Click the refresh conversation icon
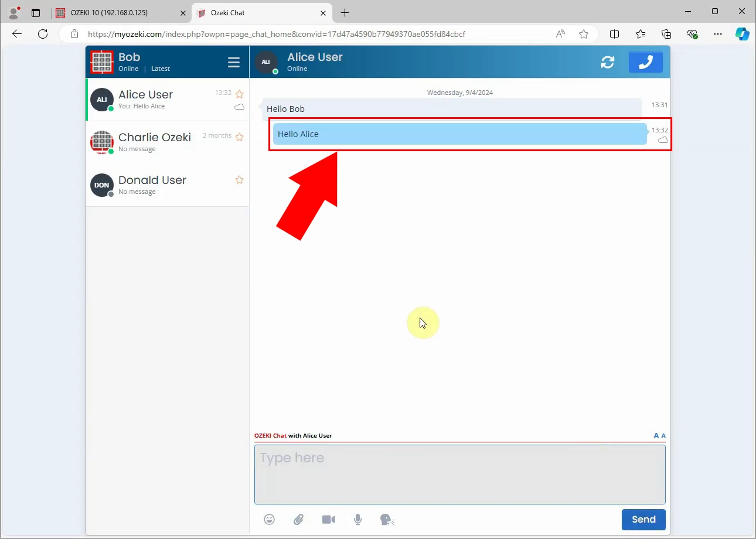 (x=608, y=62)
